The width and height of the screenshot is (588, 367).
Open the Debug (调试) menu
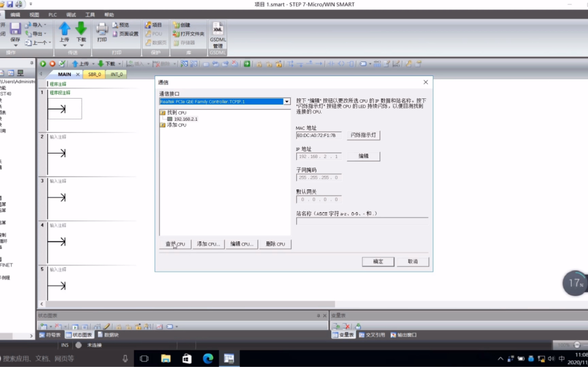pyautogui.click(x=71, y=15)
